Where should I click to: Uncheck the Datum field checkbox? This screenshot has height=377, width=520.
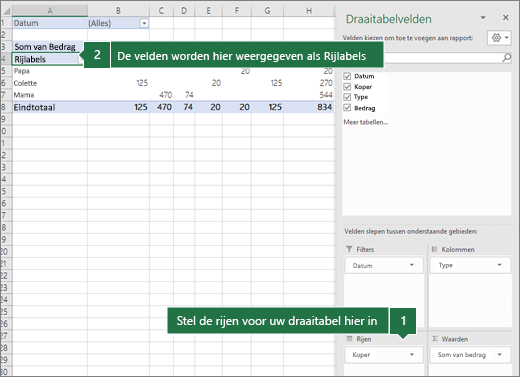(347, 76)
